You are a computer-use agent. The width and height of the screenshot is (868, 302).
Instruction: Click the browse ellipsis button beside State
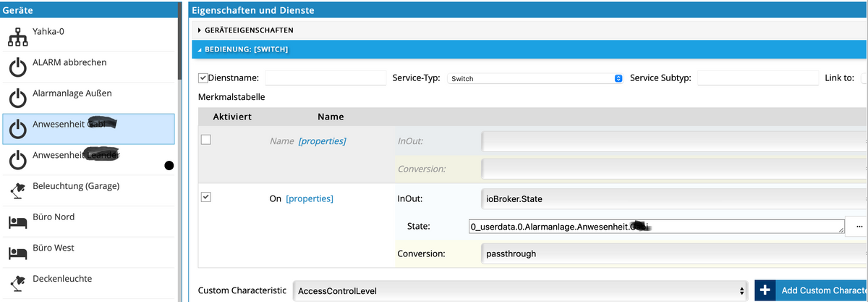tap(859, 227)
